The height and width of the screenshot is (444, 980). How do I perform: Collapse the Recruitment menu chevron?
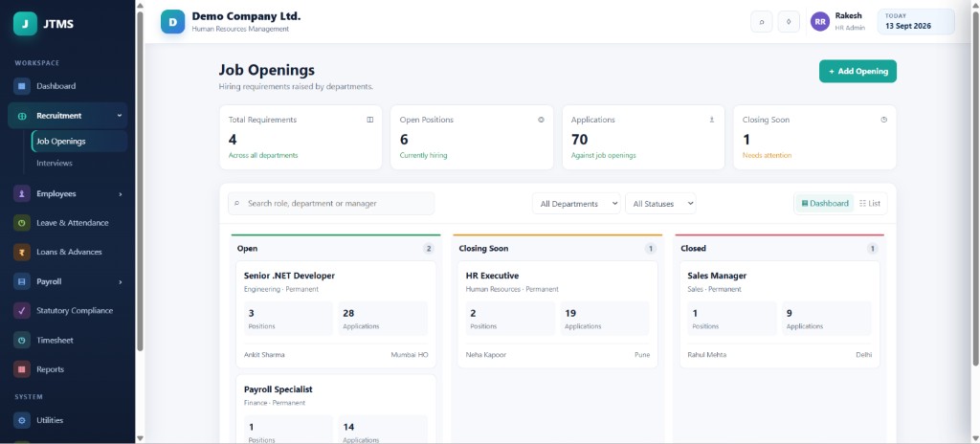coord(120,116)
